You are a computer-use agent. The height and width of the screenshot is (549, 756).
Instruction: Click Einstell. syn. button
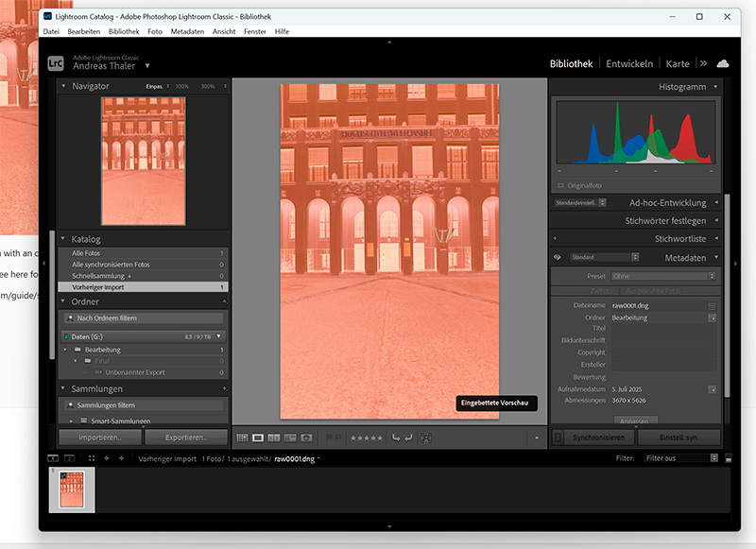point(679,437)
